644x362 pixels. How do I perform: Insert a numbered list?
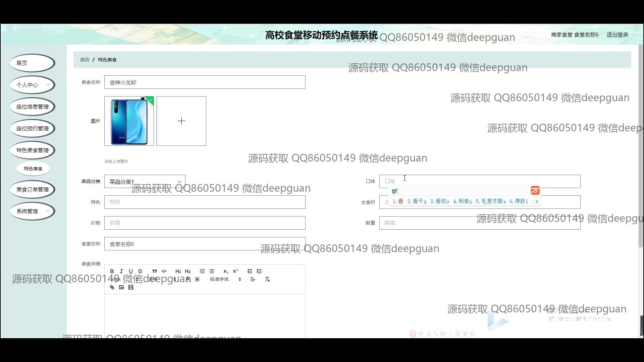point(202,271)
